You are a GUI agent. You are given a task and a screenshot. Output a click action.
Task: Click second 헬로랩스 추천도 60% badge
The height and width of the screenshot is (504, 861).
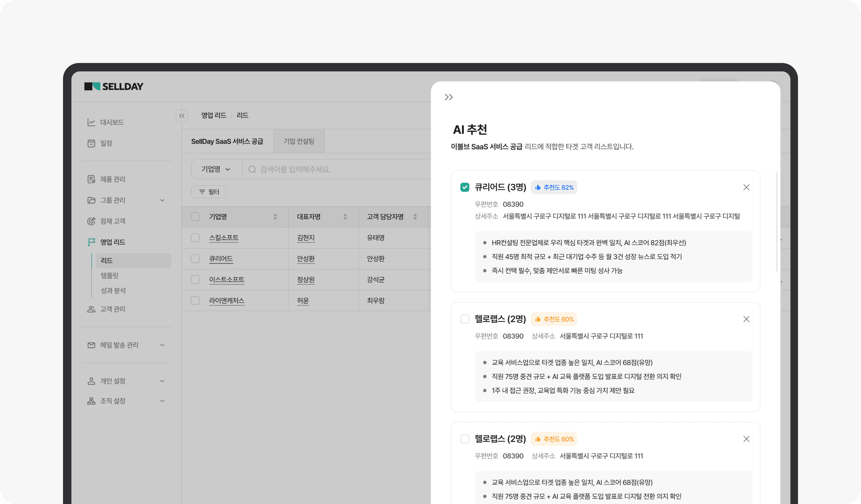click(x=554, y=439)
